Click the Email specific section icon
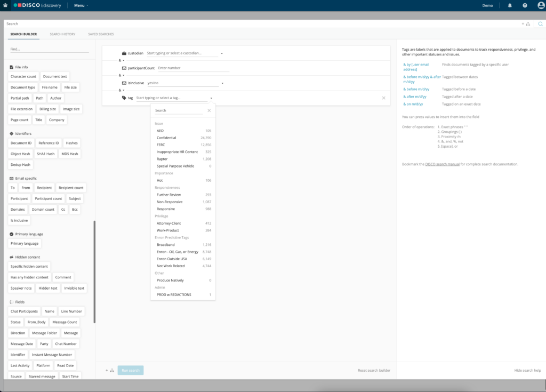Viewport: 546px width, 392px height. (x=12, y=179)
